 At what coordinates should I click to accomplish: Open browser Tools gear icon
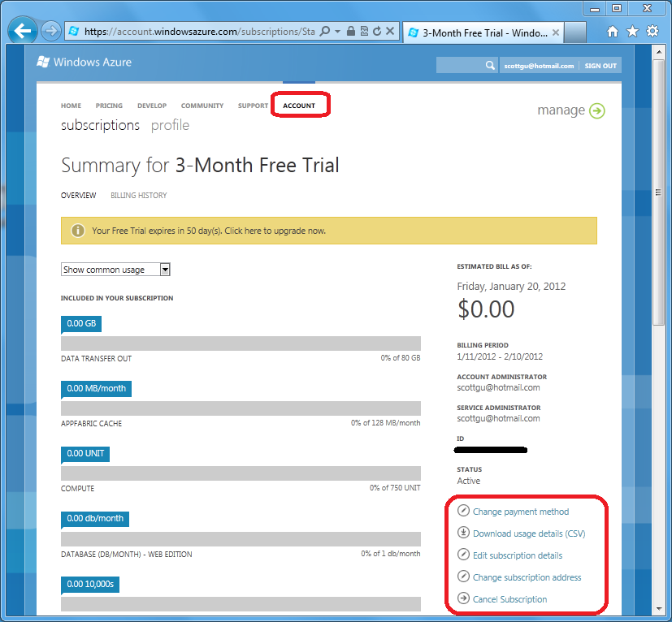[x=652, y=32]
